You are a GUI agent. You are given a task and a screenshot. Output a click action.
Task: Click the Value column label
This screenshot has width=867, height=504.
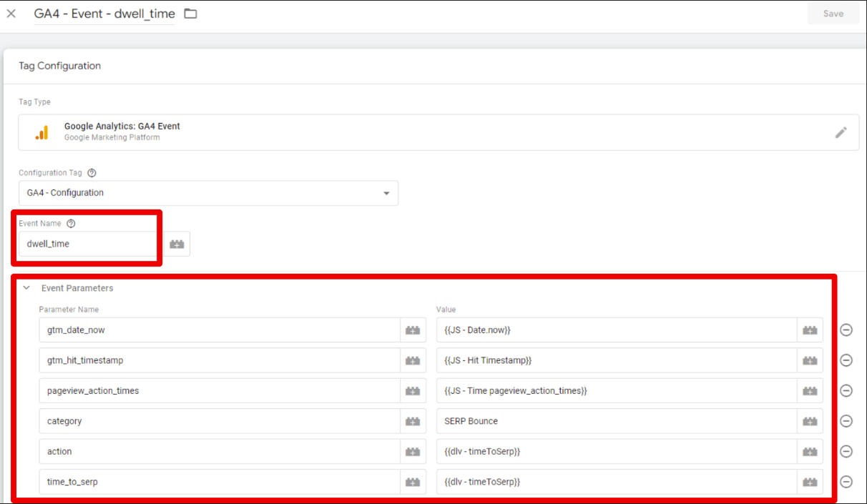pyautogui.click(x=446, y=310)
